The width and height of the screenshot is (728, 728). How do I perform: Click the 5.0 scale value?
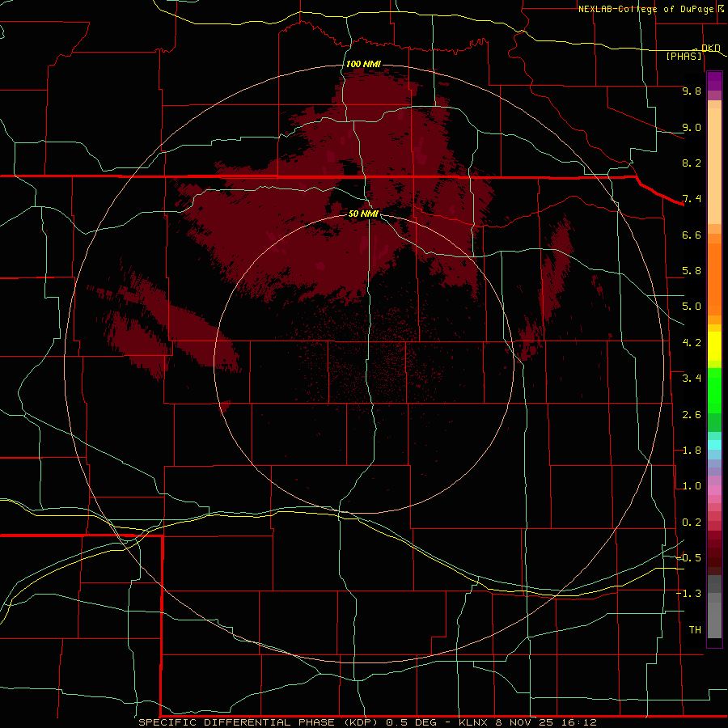pyautogui.click(x=692, y=307)
